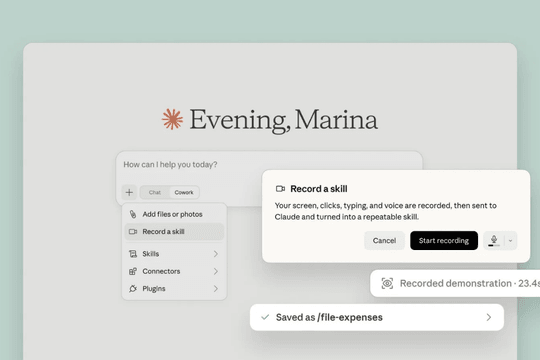Viewport: 540px width, 360px height.
Task: Open the microphone selection dropdown arrow
Action: click(x=510, y=241)
